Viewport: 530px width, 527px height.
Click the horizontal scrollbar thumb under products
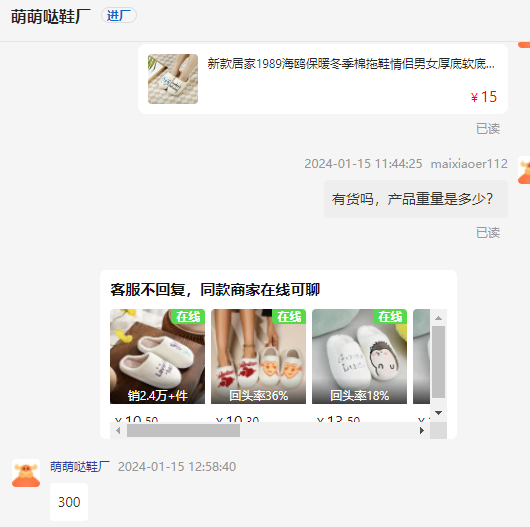pos(184,431)
